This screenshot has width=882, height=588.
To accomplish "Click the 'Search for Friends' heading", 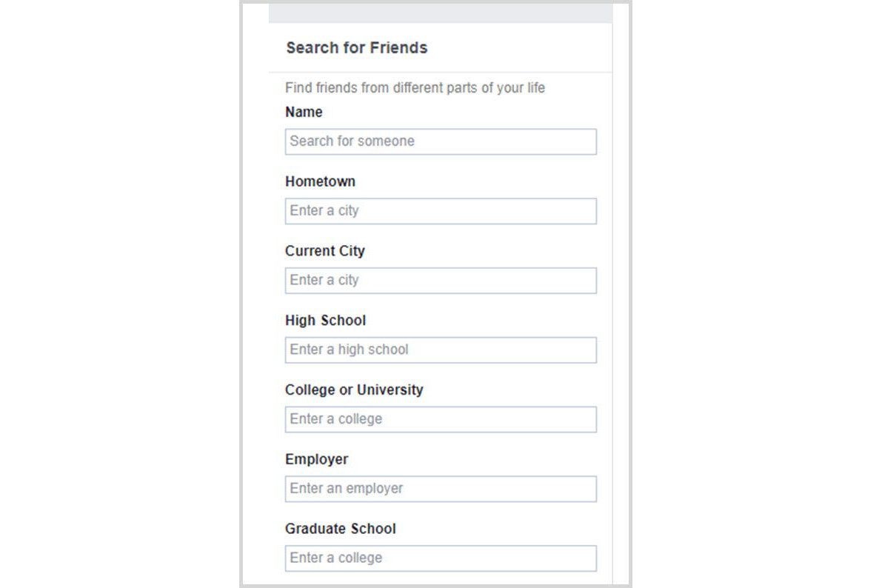I will [x=357, y=48].
